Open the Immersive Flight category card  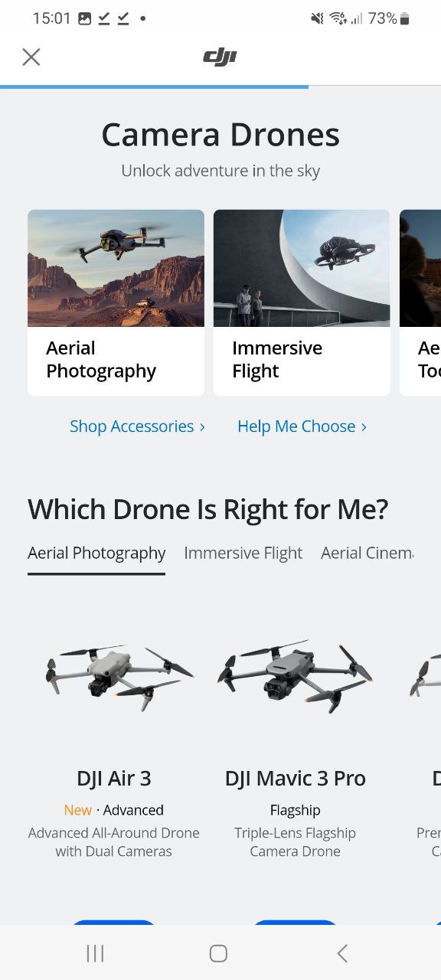[302, 302]
